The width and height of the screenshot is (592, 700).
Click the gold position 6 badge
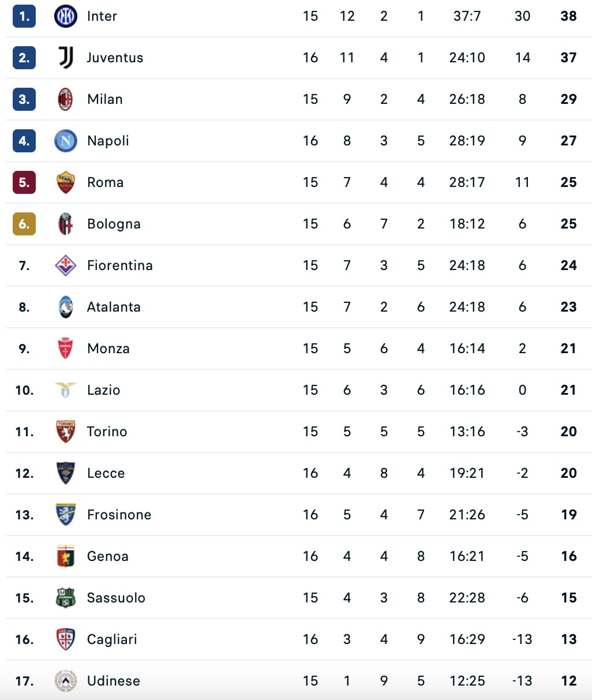click(x=24, y=224)
